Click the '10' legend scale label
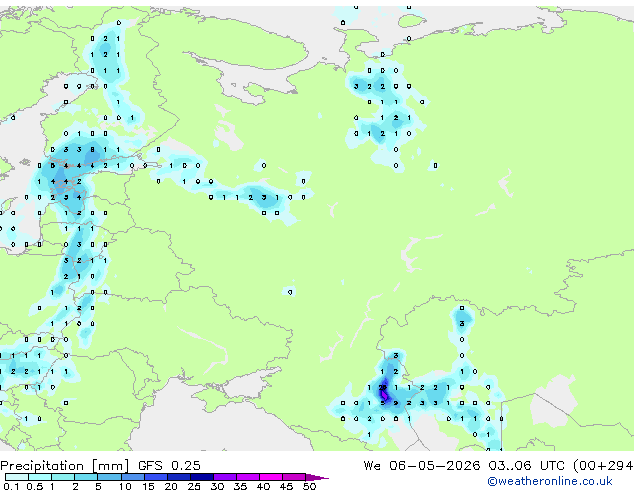 point(125,486)
